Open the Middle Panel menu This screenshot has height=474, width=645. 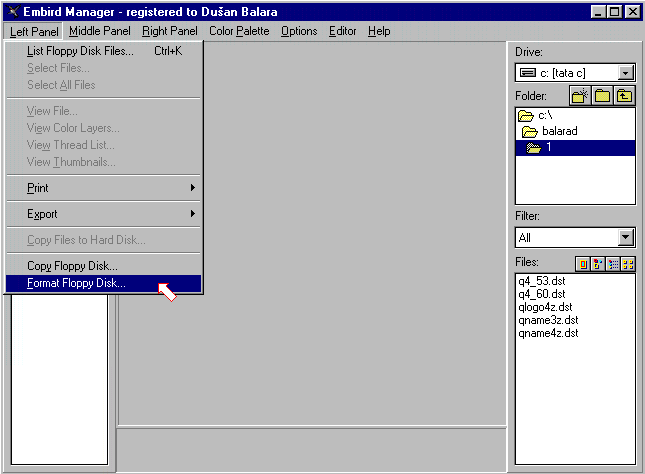[100, 31]
